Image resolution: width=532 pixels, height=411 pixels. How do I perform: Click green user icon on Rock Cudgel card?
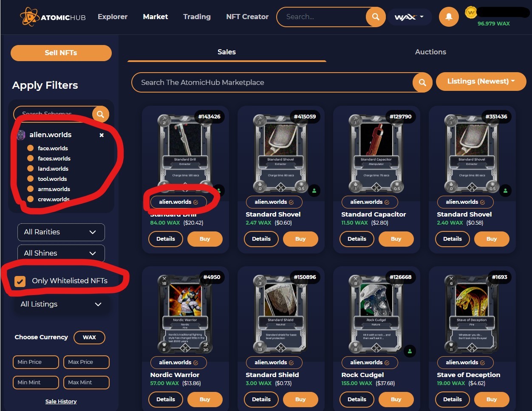[410, 351]
